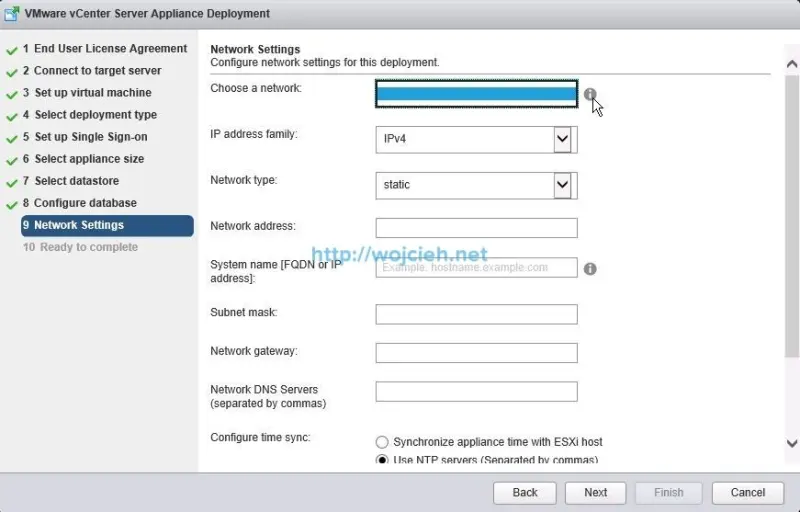The width and height of the screenshot is (800, 512).
Task: Go to step 1 End User License Agreement
Action: [105, 48]
